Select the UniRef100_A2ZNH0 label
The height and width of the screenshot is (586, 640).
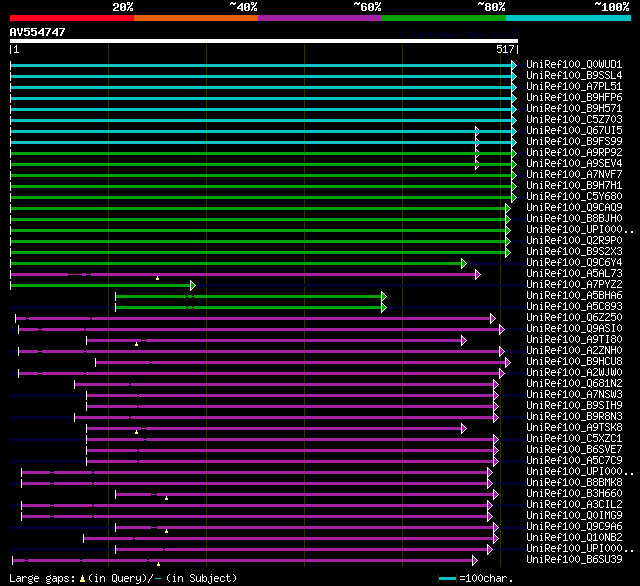(x=574, y=351)
